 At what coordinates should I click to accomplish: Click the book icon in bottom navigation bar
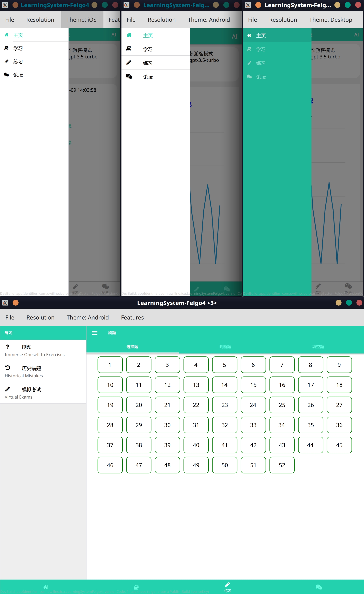click(136, 587)
